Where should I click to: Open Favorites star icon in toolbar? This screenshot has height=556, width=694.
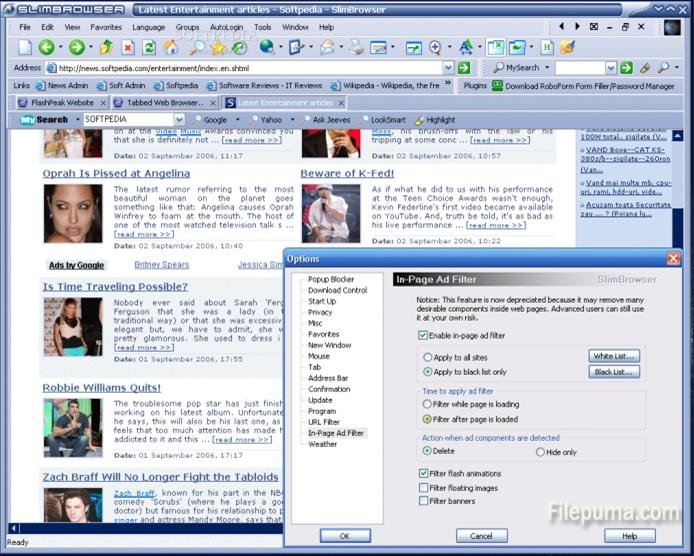click(218, 47)
